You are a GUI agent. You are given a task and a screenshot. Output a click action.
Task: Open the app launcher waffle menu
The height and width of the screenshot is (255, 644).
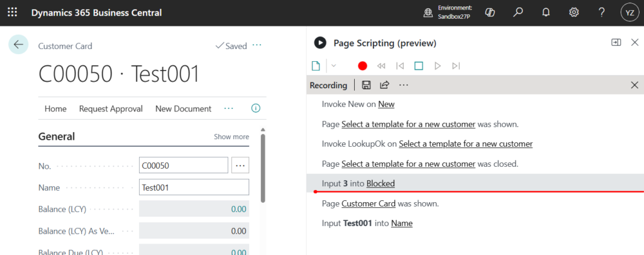[13, 13]
